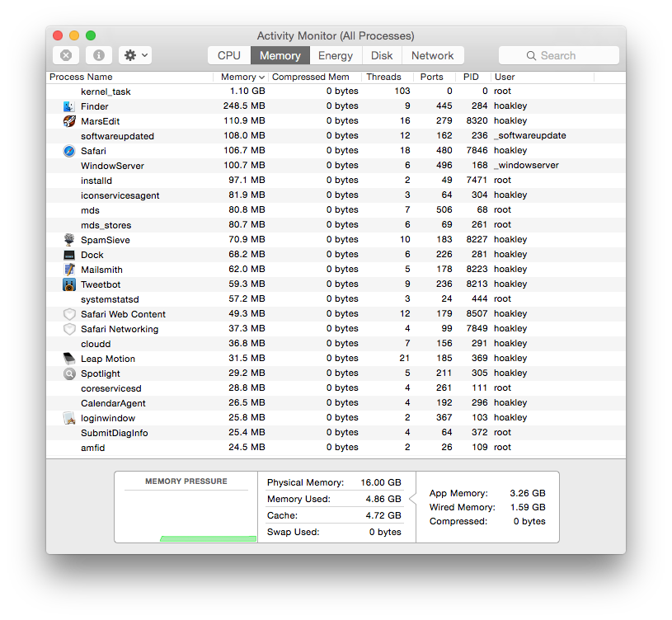Viewport: 672px width, 620px height.
Task: Click the Memory Used 4.86 GB value
Action: click(383, 499)
